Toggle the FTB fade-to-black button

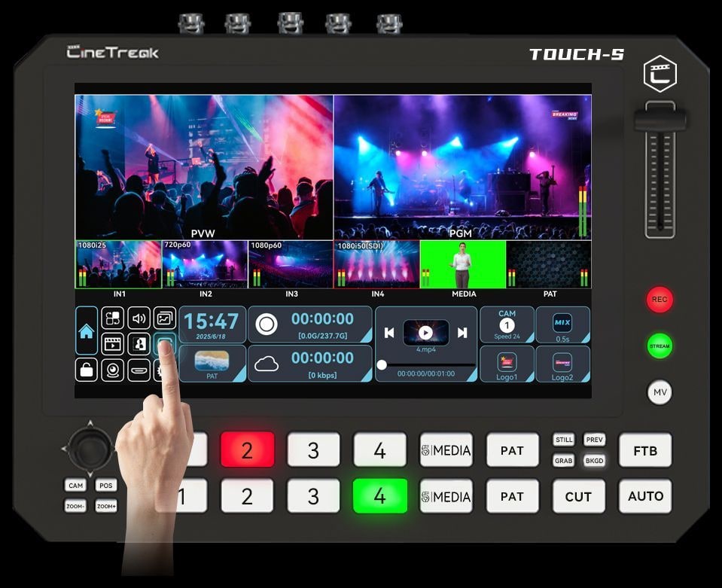645,450
